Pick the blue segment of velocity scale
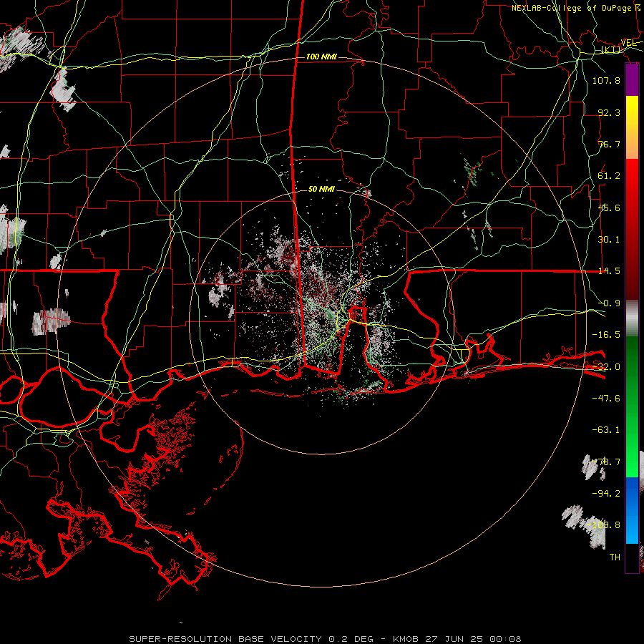This screenshot has width=644, height=644. (632, 493)
